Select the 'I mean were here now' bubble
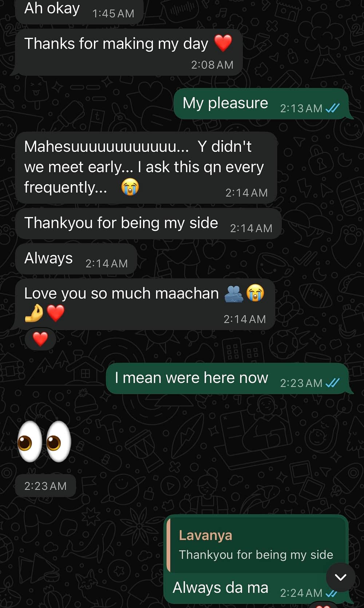This screenshot has height=608, width=364. [x=227, y=378]
